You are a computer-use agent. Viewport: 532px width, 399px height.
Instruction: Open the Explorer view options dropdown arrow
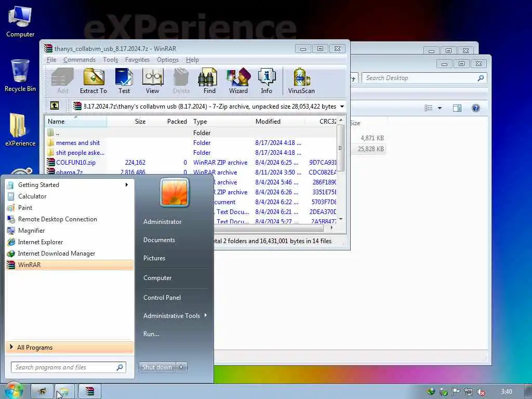point(440,108)
